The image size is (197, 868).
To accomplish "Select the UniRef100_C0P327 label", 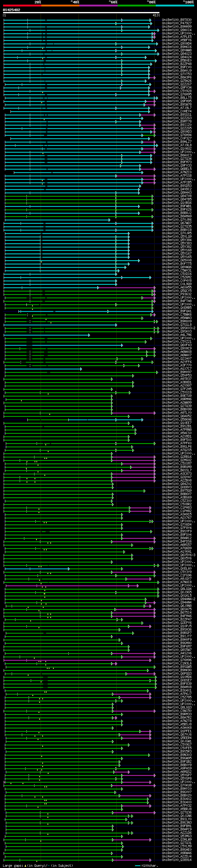I will (177, 139).
